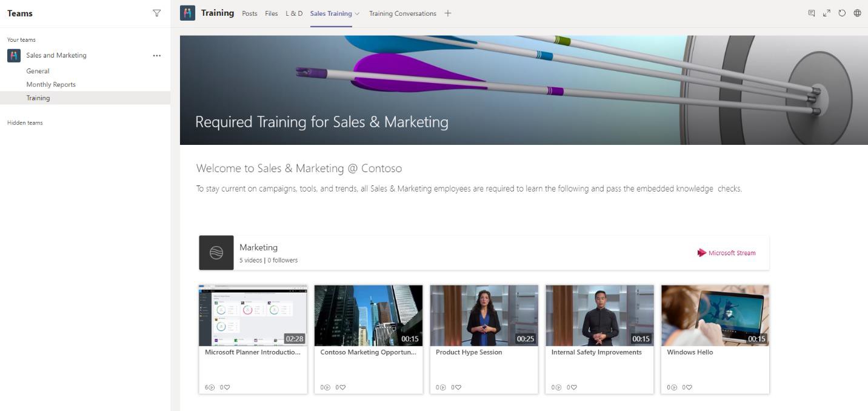Open the Marketing channel title link
This screenshot has width=868, height=411.
258,247
